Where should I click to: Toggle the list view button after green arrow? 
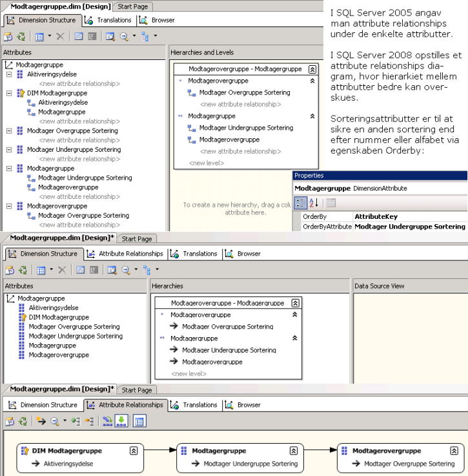click(139, 421)
